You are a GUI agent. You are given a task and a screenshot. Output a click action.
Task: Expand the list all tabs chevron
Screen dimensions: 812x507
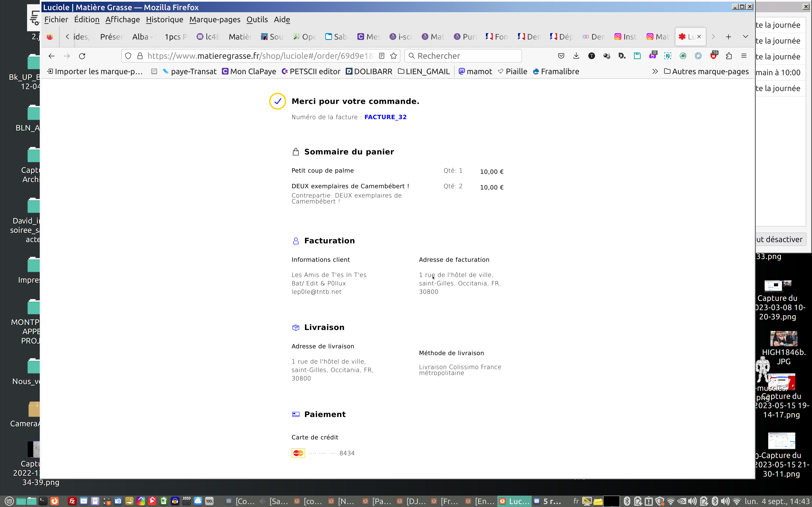pos(746,37)
